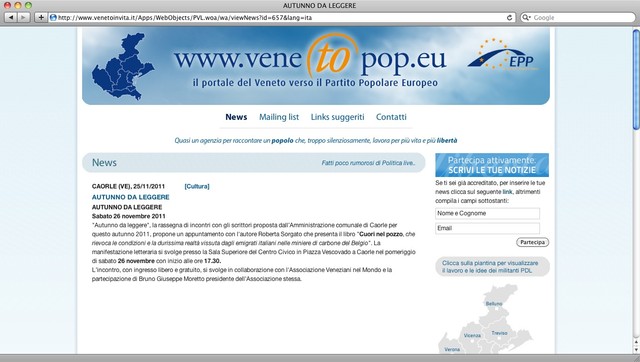
Task: Close the Safari window with the red button
Action: click(7, 5)
